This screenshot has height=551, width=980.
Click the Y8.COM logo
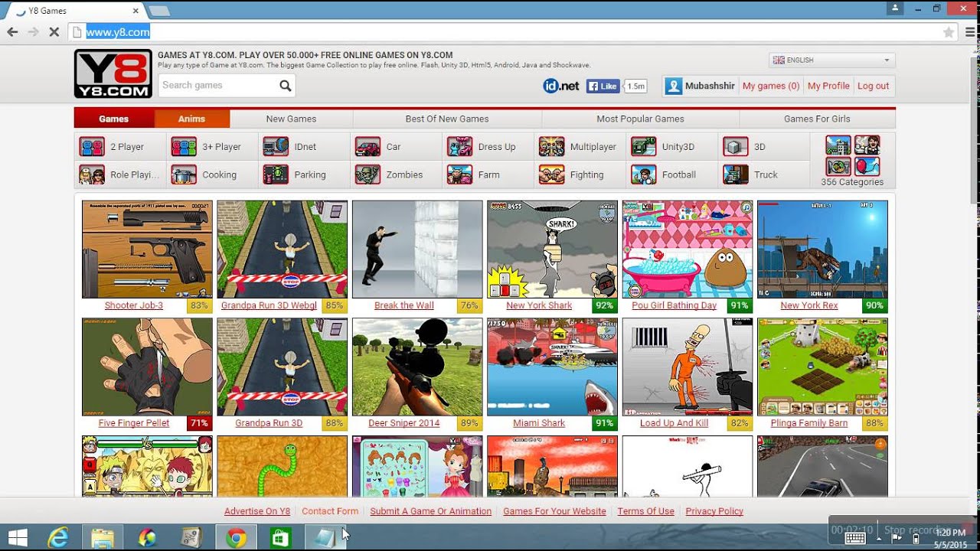[113, 73]
